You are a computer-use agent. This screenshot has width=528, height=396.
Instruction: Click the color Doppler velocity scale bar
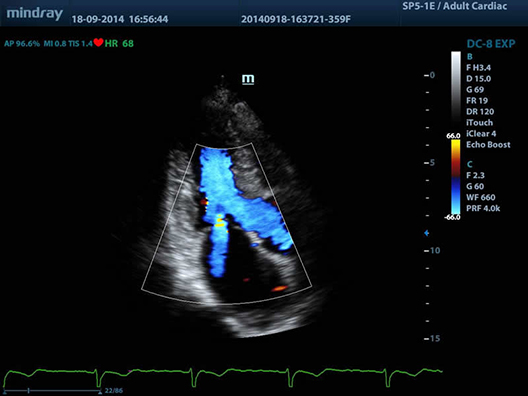pos(456,177)
